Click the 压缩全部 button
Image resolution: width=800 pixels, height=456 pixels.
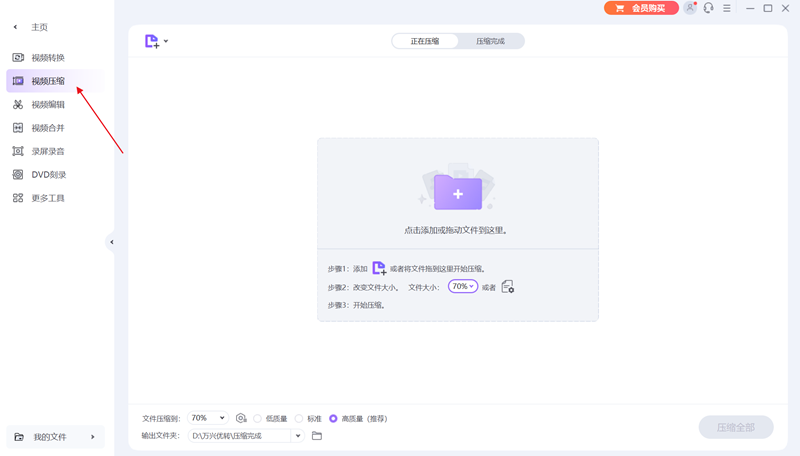[736, 427]
